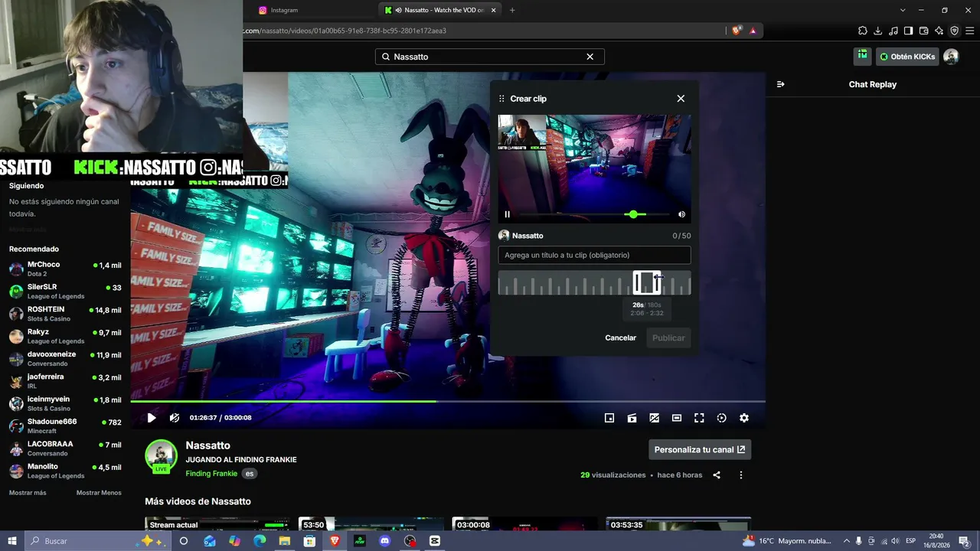The height and width of the screenshot is (551, 980).
Task: Expand recommended list with Mostrar más
Action: [x=28, y=493]
